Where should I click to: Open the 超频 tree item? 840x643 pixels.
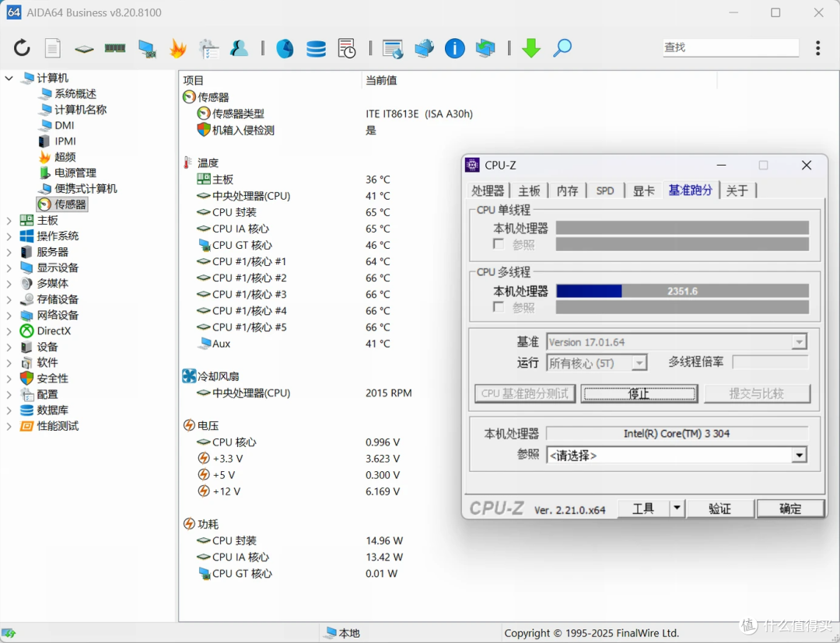(65, 157)
